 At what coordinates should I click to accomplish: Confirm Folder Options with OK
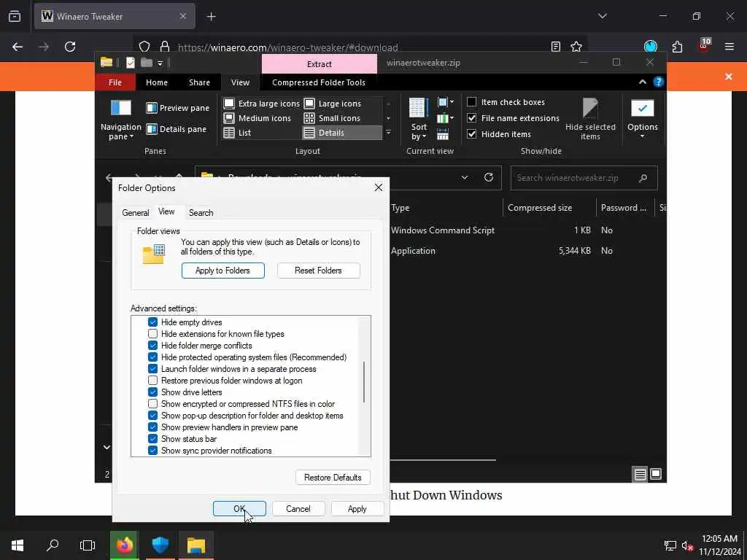pyautogui.click(x=239, y=508)
